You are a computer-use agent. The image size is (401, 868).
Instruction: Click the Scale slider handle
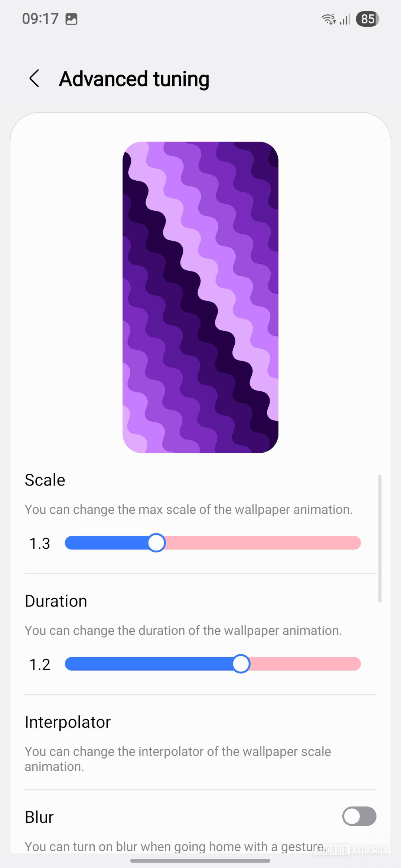[x=156, y=543]
